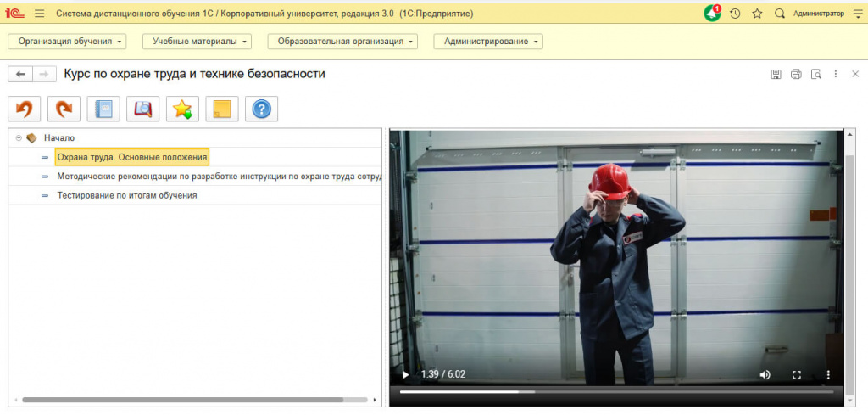The image size is (868, 415).
Task: Open the history clock icon
Action: point(735,14)
